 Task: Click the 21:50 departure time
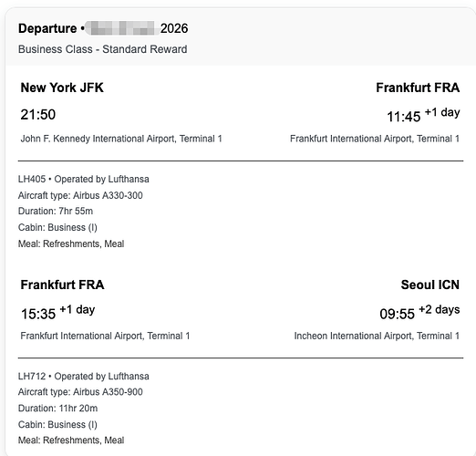(38, 115)
